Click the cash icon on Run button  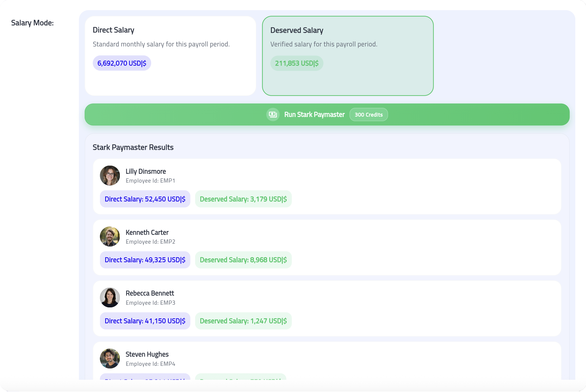(x=273, y=115)
